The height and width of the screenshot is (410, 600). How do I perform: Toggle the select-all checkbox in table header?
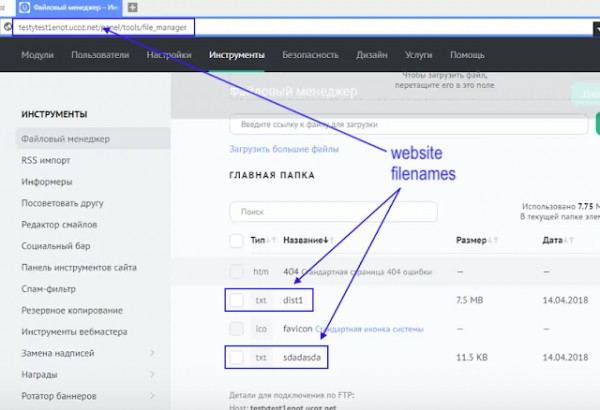[x=237, y=241]
